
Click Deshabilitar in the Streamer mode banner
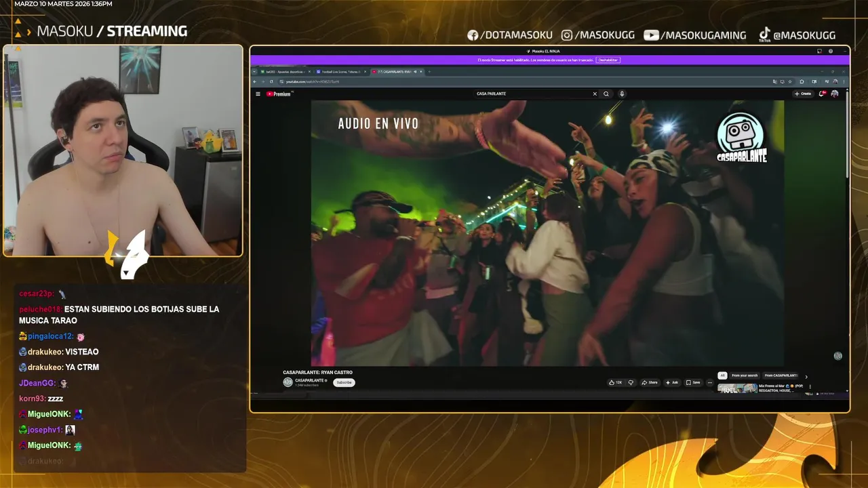(608, 60)
